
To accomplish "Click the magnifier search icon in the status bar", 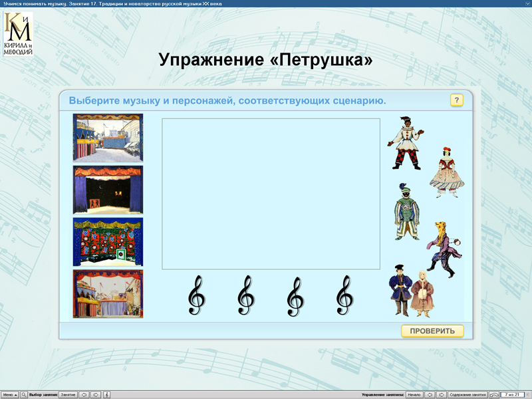I will tap(24, 394).
